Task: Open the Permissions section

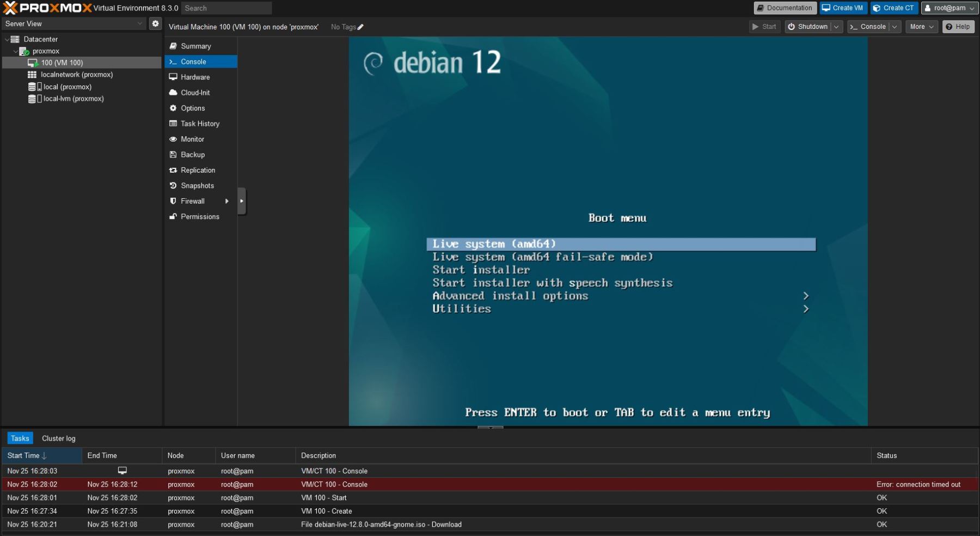Action: click(200, 217)
